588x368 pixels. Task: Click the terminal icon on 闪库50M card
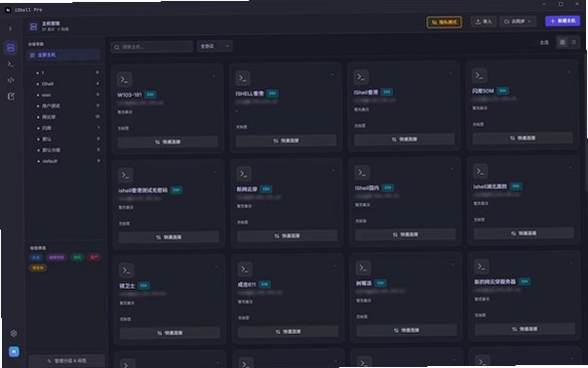tap(479, 75)
